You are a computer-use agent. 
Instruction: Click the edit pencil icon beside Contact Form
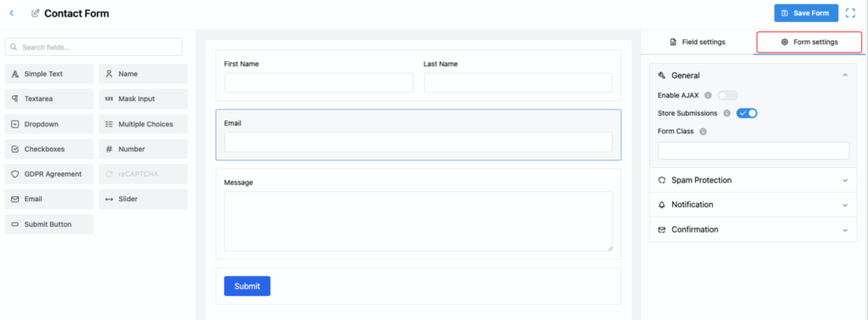36,14
